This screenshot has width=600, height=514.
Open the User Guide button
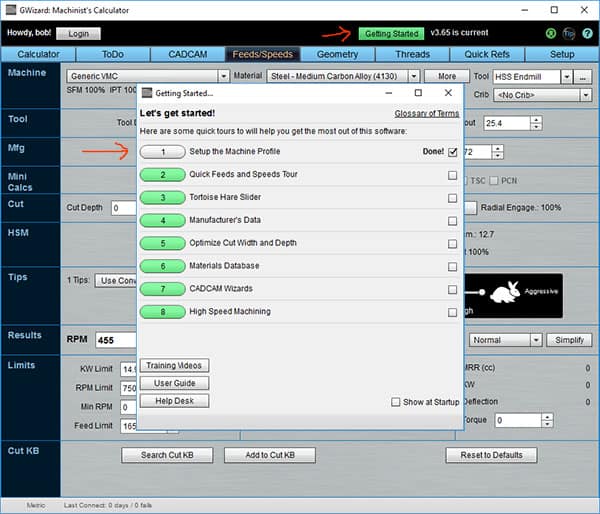tap(174, 383)
